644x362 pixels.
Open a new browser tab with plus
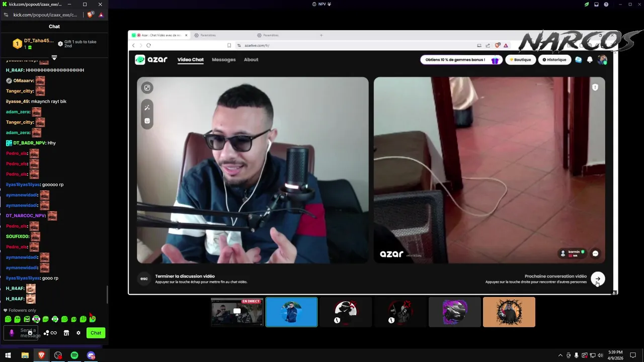(x=321, y=35)
